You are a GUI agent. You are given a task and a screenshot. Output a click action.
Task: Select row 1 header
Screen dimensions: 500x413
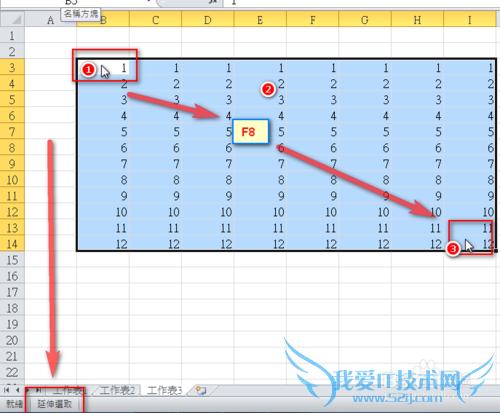[12, 35]
